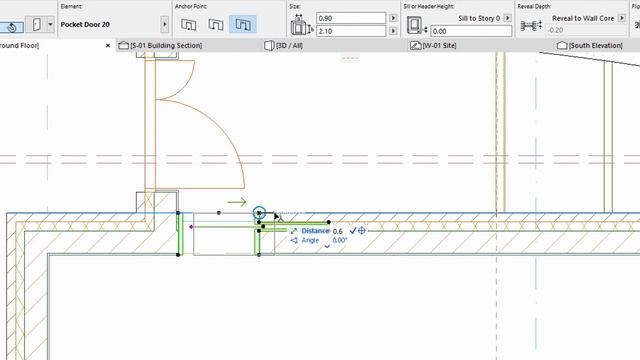Confirm tracker input with the checkmark icon

[x=353, y=231]
